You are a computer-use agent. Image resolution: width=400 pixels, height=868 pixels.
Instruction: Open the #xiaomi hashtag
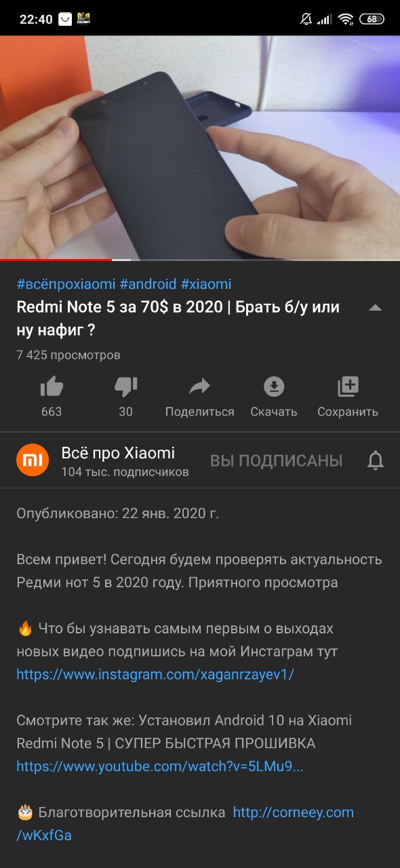click(x=206, y=284)
